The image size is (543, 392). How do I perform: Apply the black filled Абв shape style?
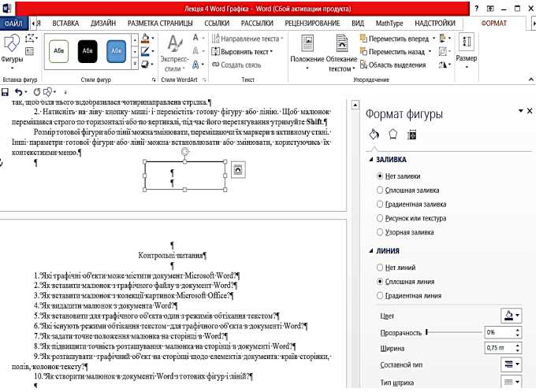click(x=87, y=51)
